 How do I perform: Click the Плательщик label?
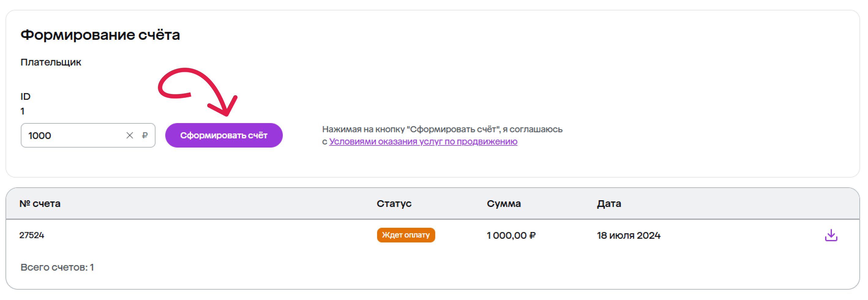pos(51,62)
